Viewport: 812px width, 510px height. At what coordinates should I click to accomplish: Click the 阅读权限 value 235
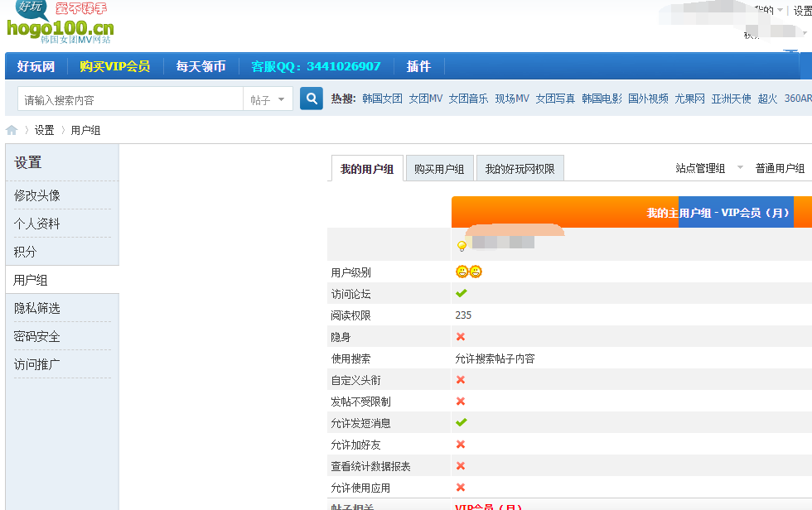(x=463, y=315)
